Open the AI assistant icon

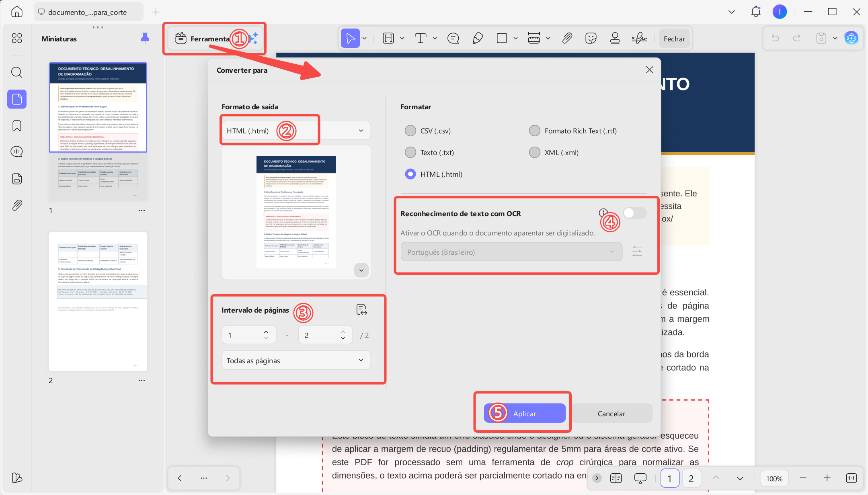click(851, 39)
